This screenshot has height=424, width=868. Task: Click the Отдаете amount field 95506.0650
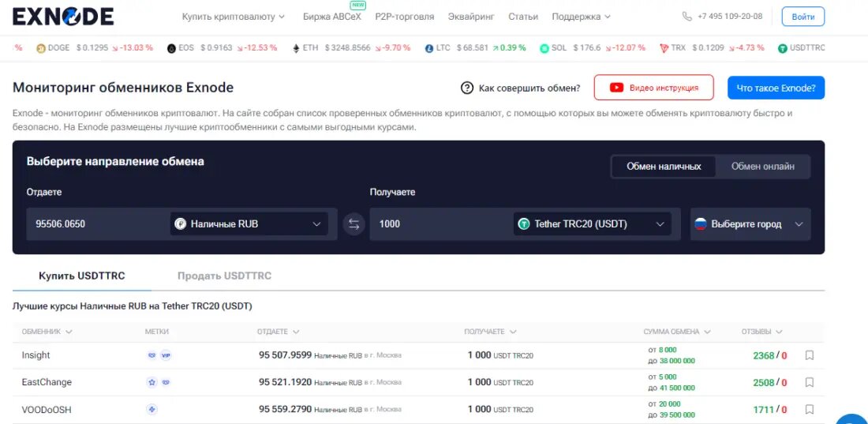98,224
